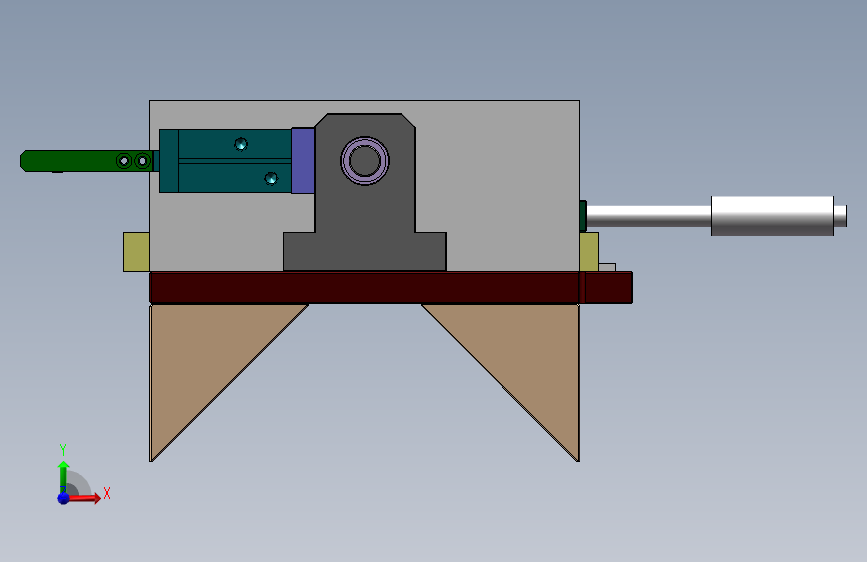Select the teal cylinder body
The image size is (867, 562).
tap(226, 161)
